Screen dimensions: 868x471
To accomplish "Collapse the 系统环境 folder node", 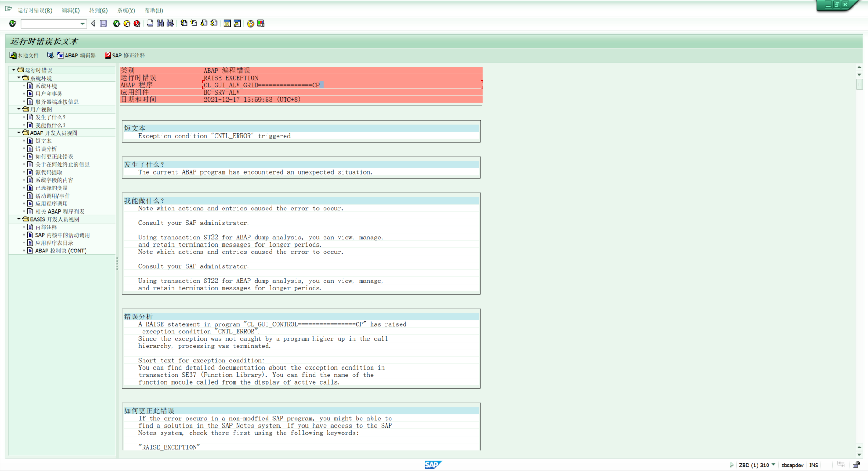I will pyautogui.click(x=19, y=78).
